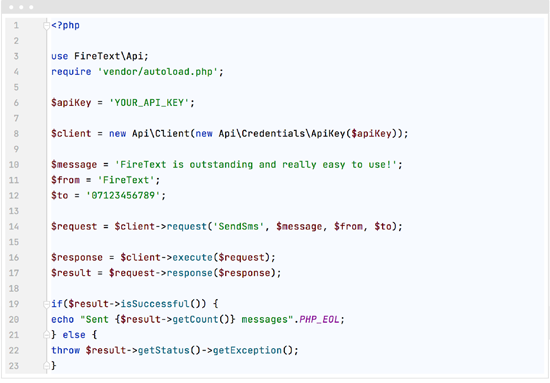Click the 'vendor/autoload.php' string
This screenshot has height=383, width=550.
tap(157, 72)
